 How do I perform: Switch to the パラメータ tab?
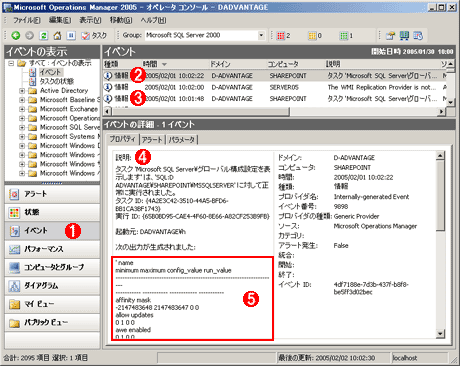(x=182, y=140)
